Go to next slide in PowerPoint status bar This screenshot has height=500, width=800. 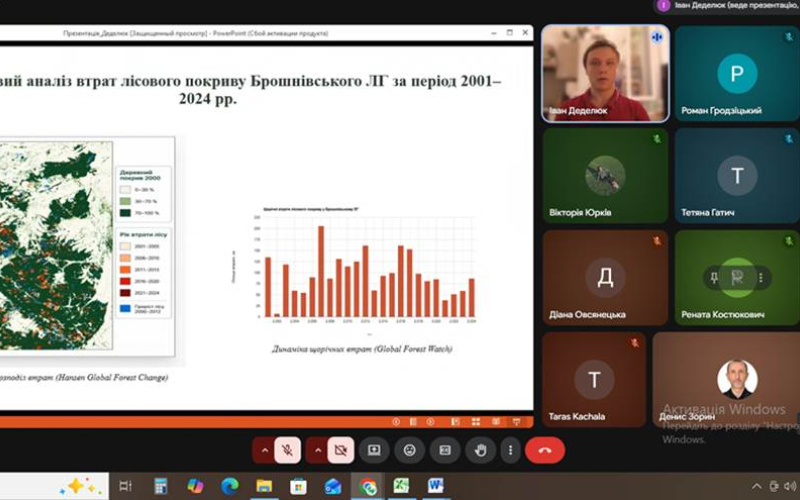431,422
